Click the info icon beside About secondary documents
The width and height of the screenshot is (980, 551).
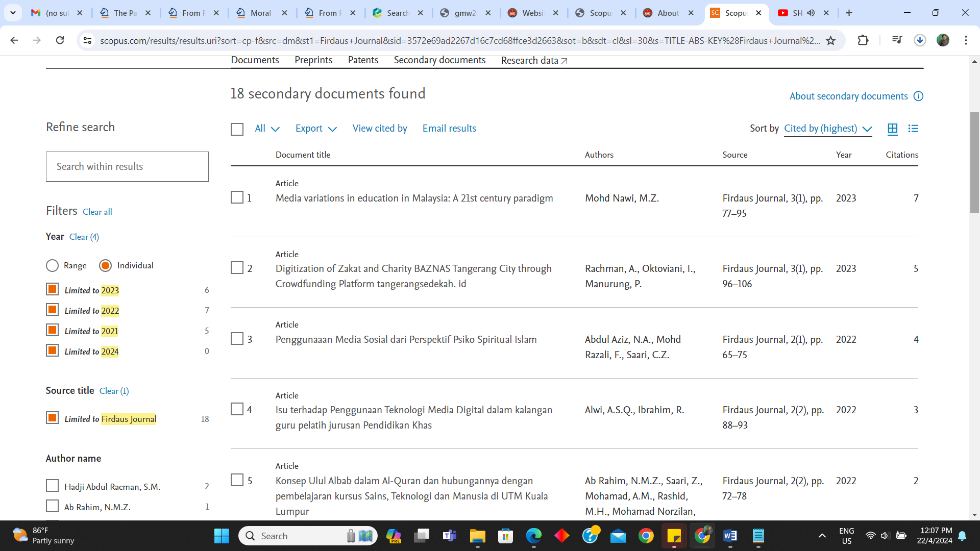918,96
